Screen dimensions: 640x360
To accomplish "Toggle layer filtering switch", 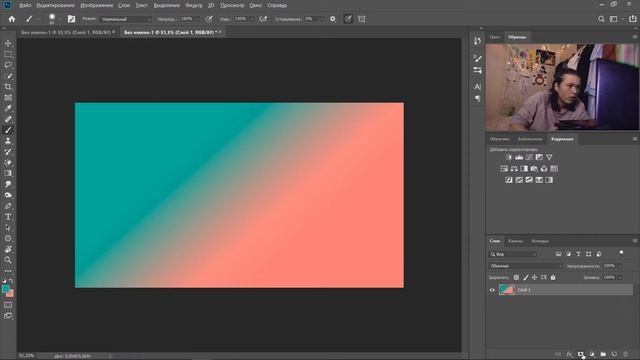I will point(621,253).
